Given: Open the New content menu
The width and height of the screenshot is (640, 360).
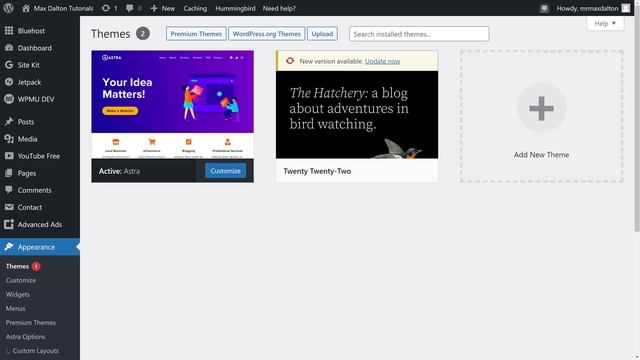Looking at the screenshot, I should pyautogui.click(x=162, y=8).
